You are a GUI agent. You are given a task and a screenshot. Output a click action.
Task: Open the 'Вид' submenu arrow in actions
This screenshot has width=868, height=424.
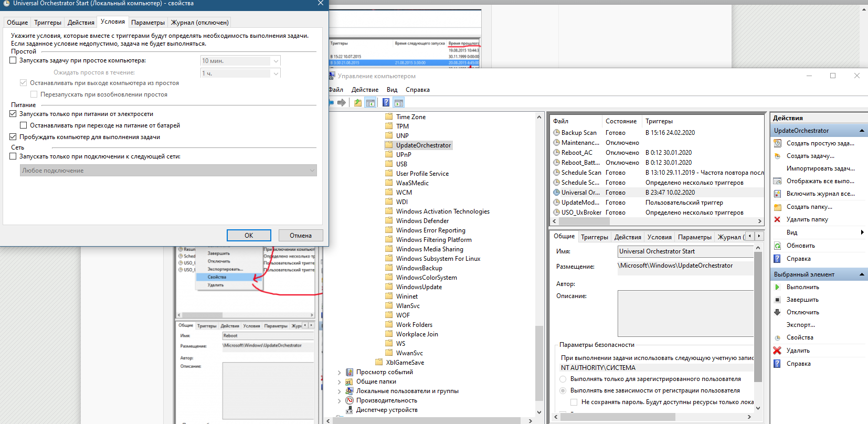[x=862, y=232]
